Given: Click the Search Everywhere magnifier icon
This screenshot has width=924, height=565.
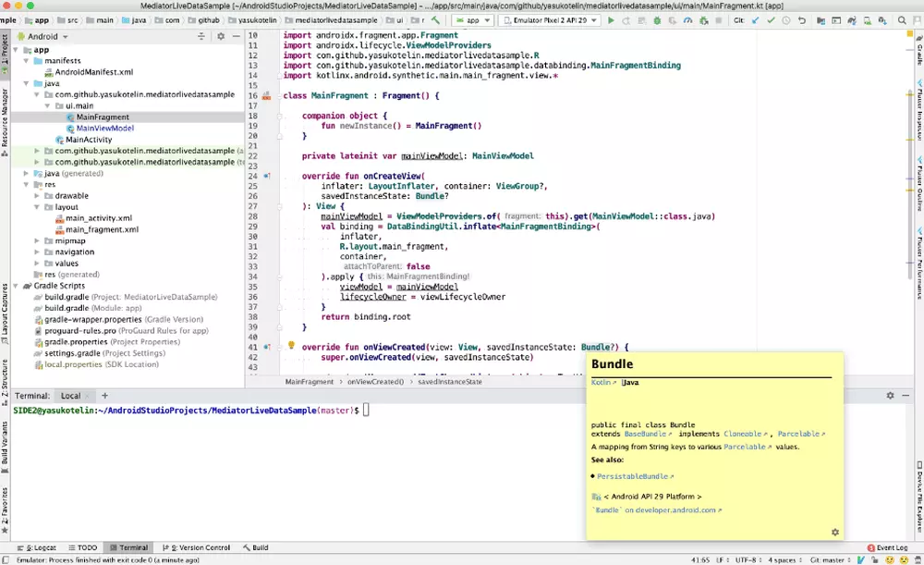Looking at the screenshot, I should tap(902, 20).
